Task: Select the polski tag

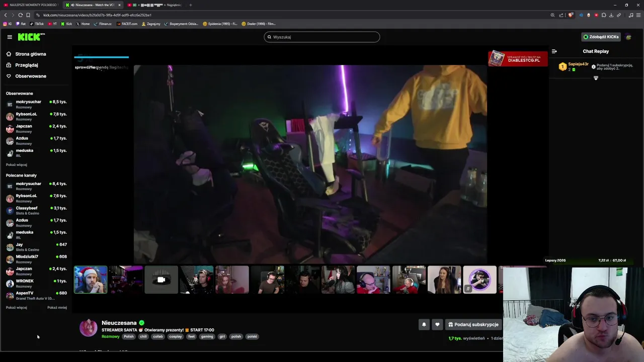Action: tap(252, 336)
